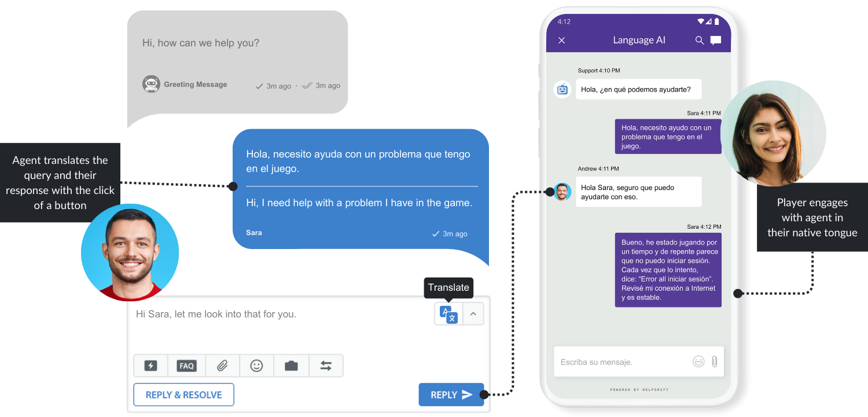Screen dimensions: 868x417
Task: Expand the chevron next to Translate
Action: [x=473, y=314]
